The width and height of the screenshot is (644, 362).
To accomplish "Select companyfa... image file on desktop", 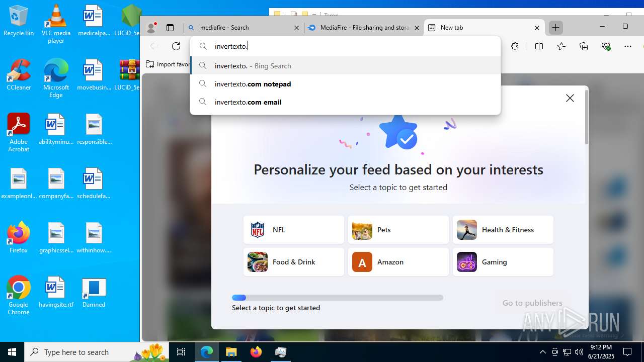I will 56,184.
